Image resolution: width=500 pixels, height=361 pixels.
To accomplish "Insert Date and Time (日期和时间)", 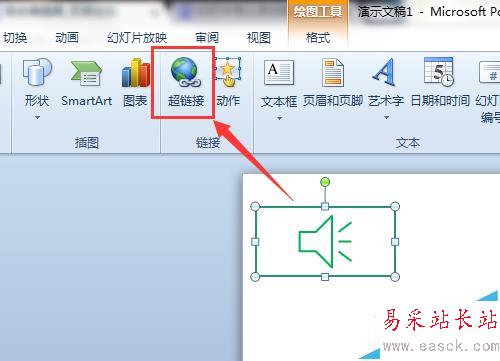I will point(440,83).
